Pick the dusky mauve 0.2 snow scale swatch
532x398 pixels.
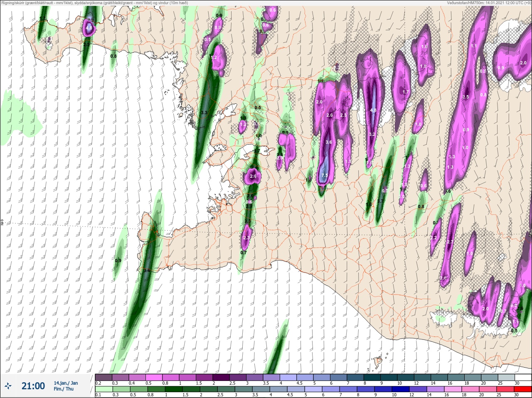(103, 377)
